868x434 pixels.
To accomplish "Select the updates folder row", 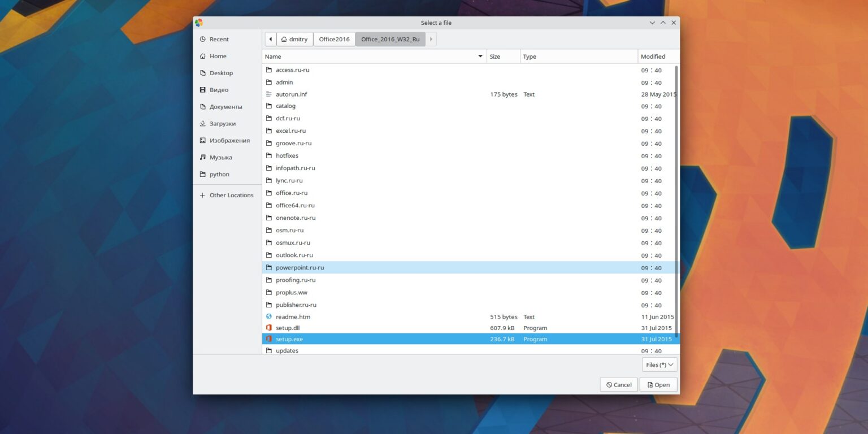I will pos(287,350).
